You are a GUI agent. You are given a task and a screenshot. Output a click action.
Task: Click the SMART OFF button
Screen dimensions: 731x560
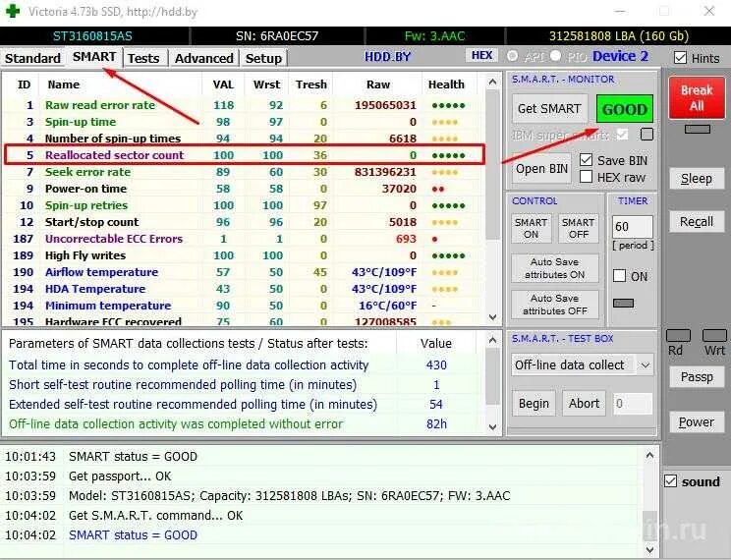[x=578, y=228]
